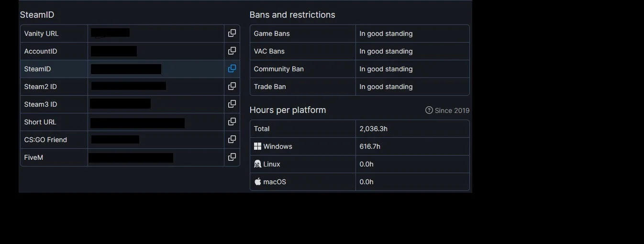
Task: Click the Linux penguin icon
Action: 257,164
